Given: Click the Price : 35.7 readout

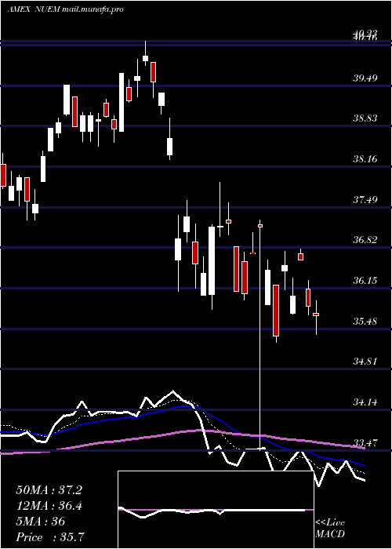Looking at the screenshot, I should (x=49, y=537).
